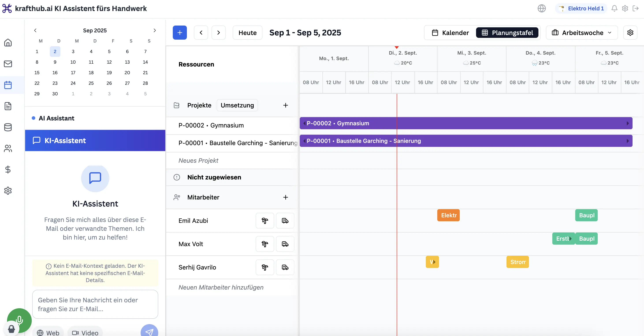Activate the Web mode below the chat

[48, 332]
